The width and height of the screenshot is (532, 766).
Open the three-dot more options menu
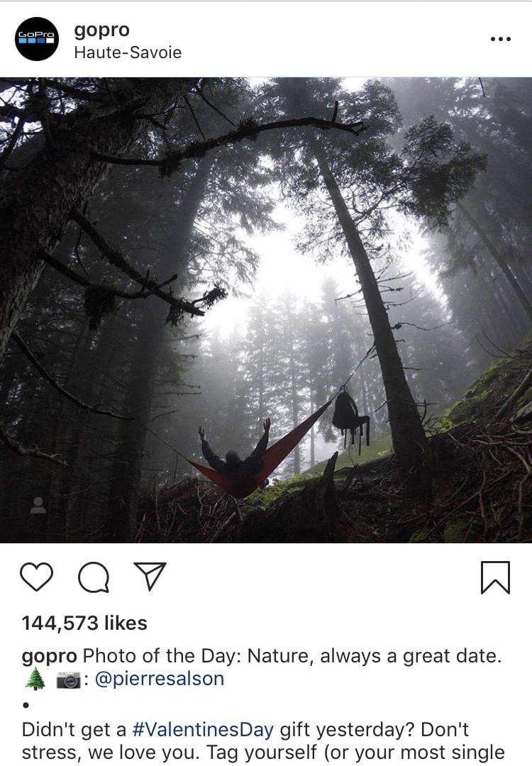click(501, 39)
